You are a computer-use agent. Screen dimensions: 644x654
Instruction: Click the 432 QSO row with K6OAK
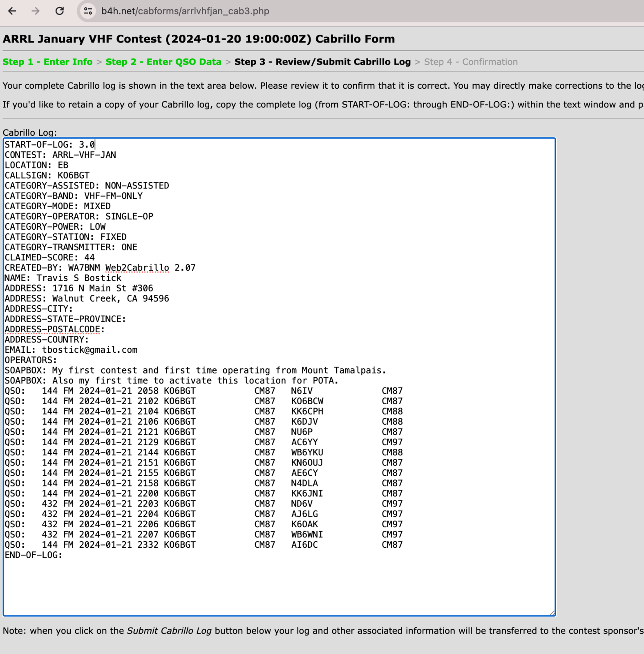203,524
